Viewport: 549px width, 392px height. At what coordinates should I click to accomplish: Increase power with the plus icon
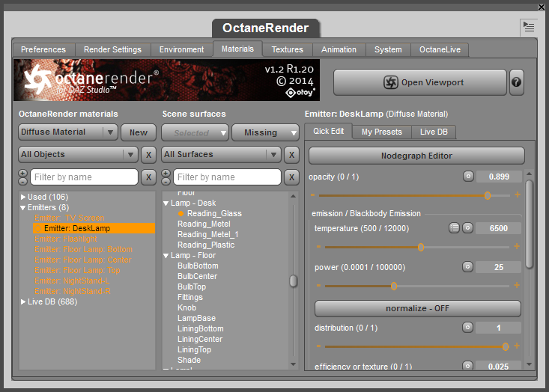tap(517, 285)
